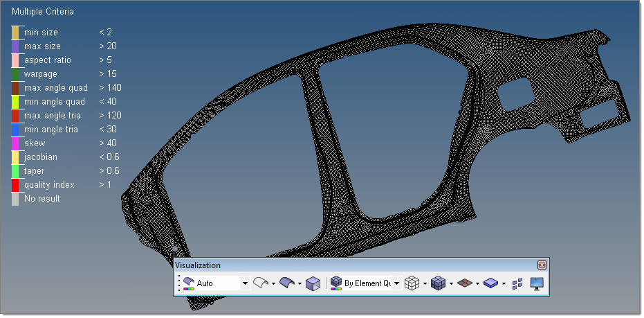Expand the shaded elements style arrow

tap(450, 283)
